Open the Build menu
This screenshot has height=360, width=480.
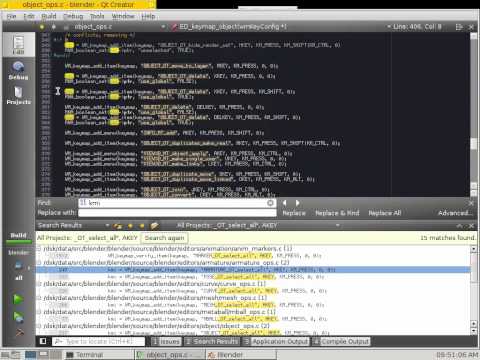[x=49, y=16]
